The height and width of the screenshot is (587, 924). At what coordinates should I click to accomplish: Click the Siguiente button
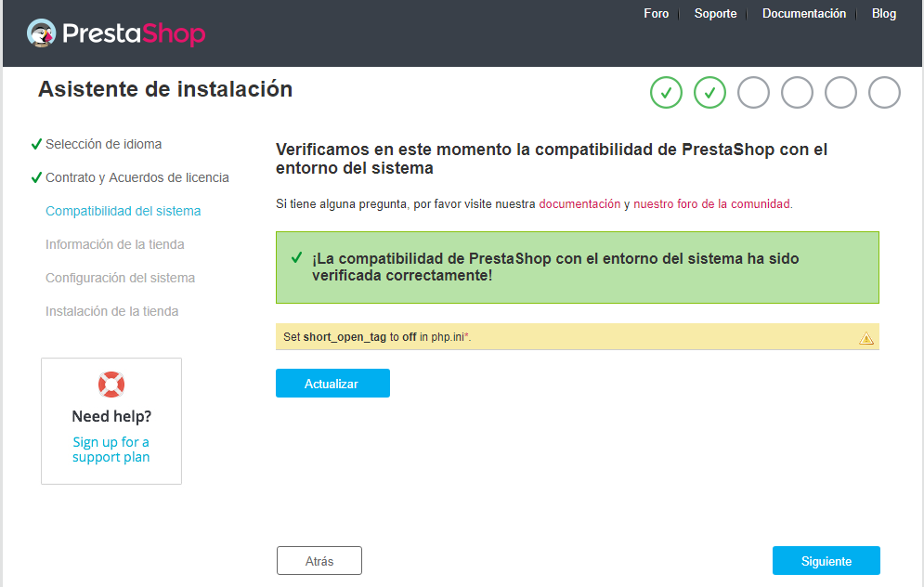click(x=826, y=560)
